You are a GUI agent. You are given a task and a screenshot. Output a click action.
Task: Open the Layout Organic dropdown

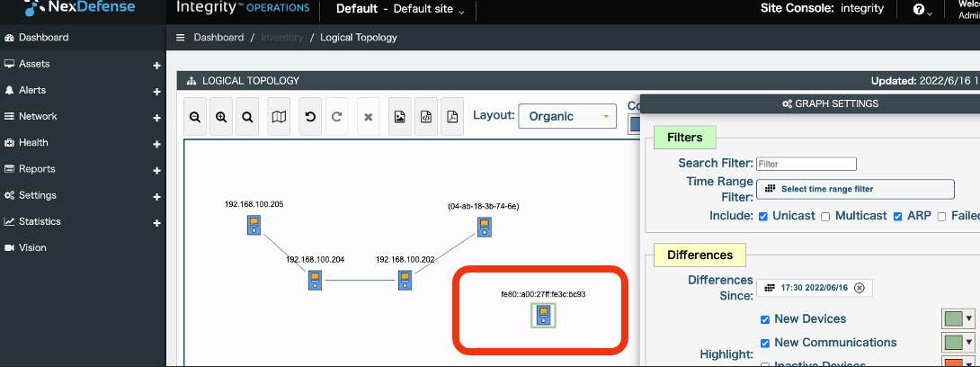[x=568, y=116]
